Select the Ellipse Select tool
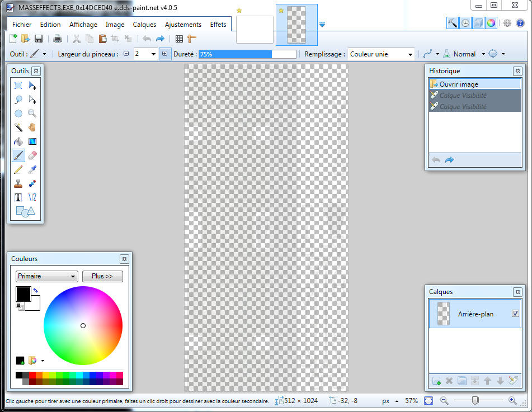532x412 pixels. pyautogui.click(x=18, y=113)
